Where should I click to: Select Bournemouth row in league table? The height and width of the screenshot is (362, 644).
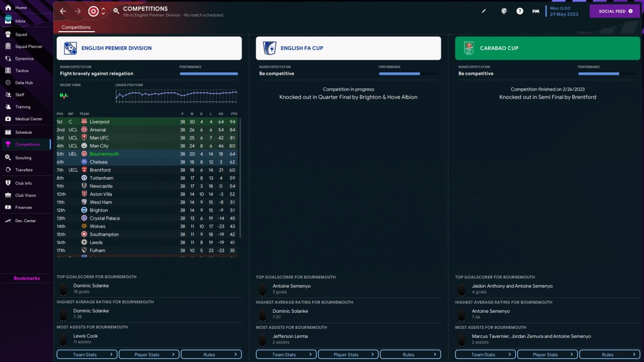[147, 154]
